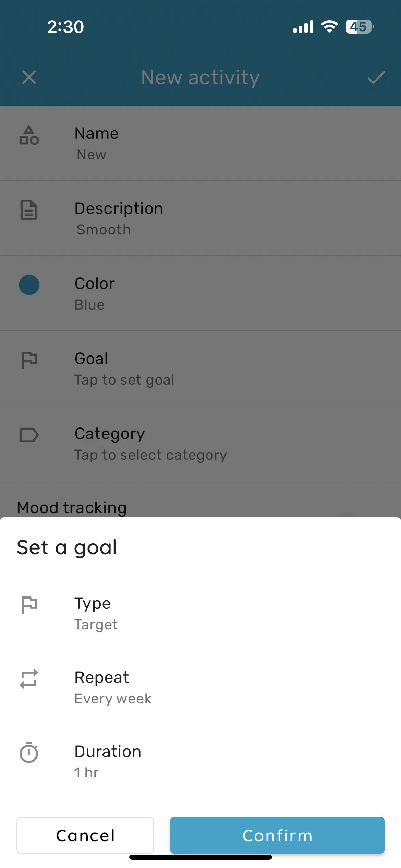The width and height of the screenshot is (401, 868).
Task: Open the Repeat option showing Every week
Action: (x=200, y=687)
